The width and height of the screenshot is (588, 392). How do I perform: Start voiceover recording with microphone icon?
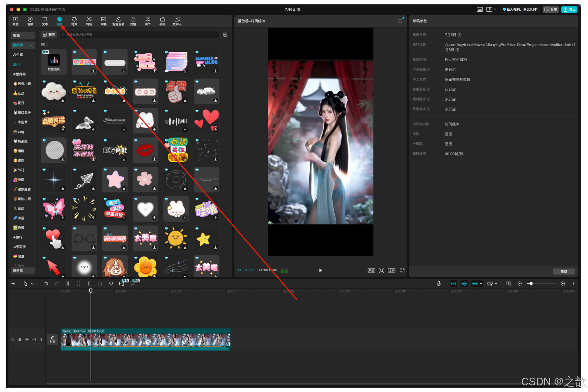[439, 284]
